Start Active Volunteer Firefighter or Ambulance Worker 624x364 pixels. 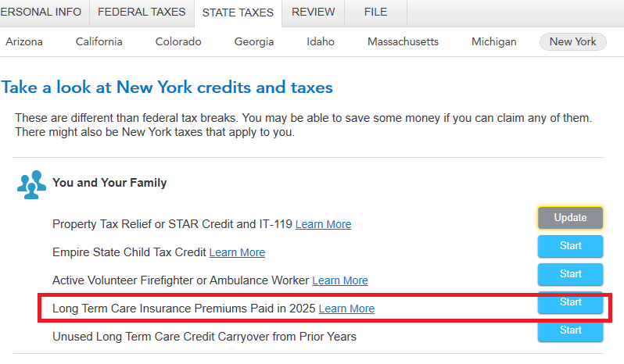(x=570, y=275)
